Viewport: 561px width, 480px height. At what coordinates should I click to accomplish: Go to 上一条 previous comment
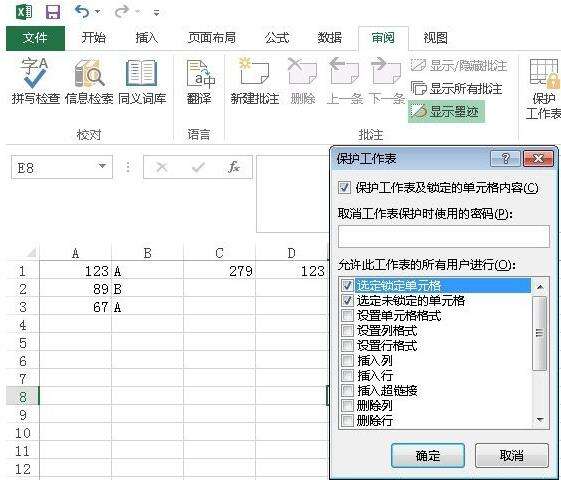pos(344,81)
